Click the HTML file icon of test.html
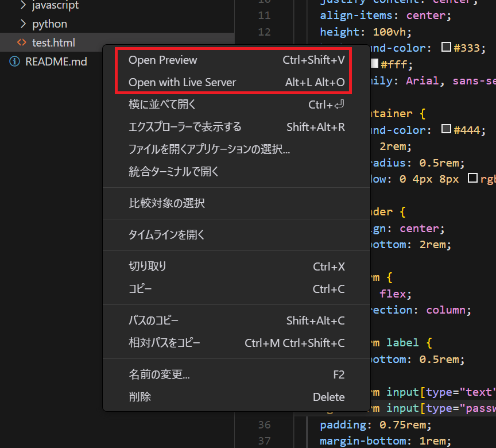 (21, 43)
